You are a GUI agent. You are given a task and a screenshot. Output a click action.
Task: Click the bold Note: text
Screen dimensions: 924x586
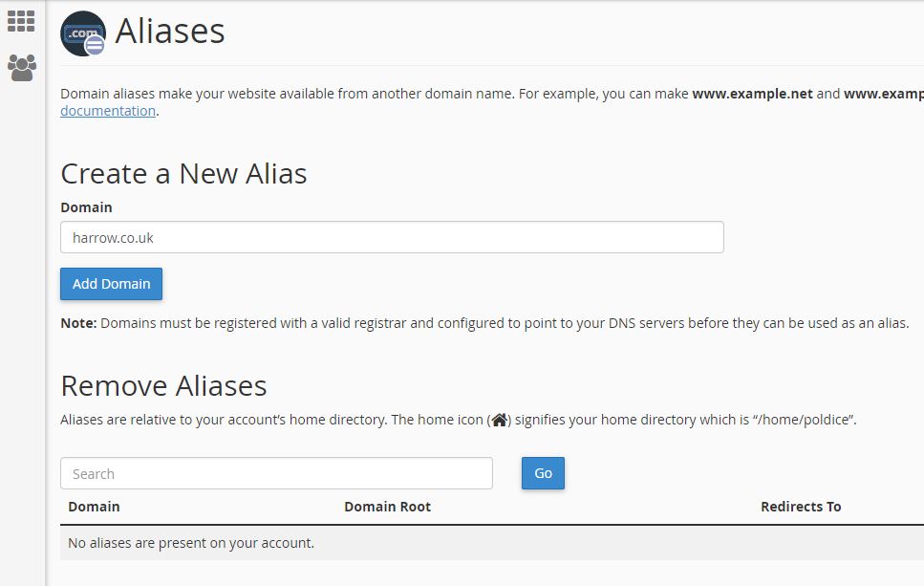coord(78,323)
